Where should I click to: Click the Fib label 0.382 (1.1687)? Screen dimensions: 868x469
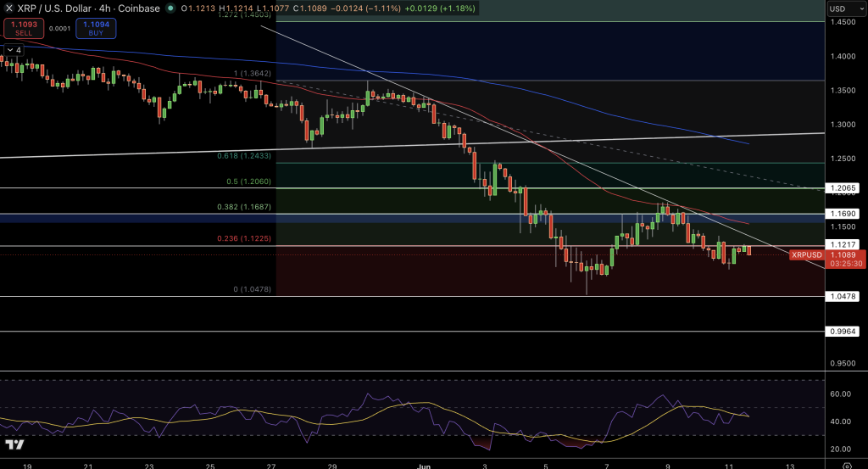(244, 207)
